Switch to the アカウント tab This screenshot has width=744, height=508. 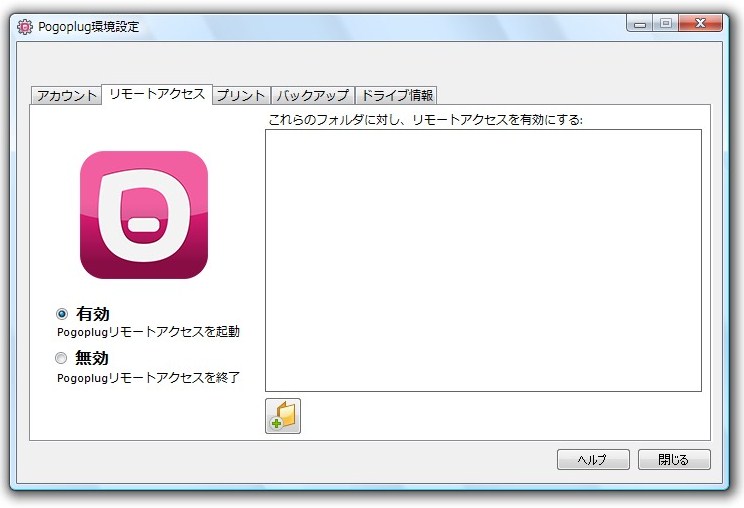[66, 95]
